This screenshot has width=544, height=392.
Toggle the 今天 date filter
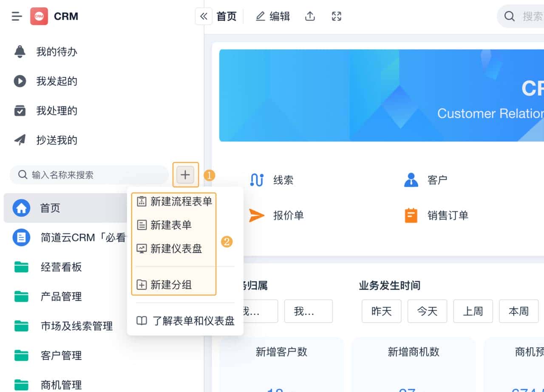pyautogui.click(x=427, y=311)
